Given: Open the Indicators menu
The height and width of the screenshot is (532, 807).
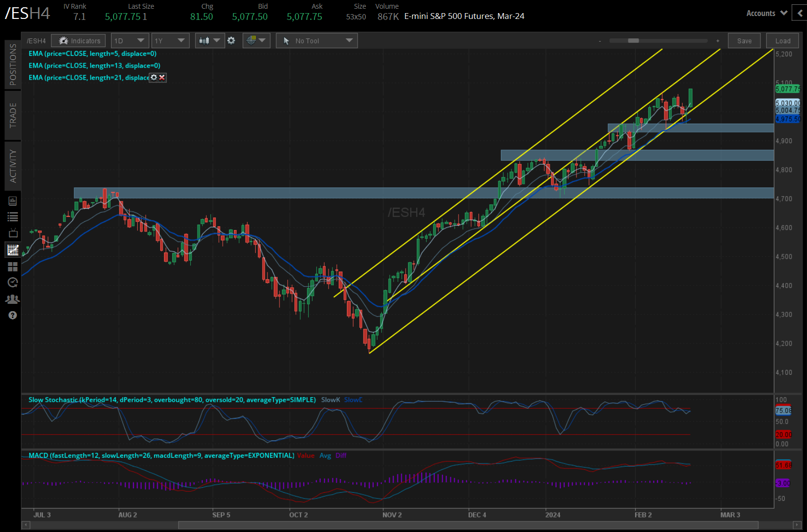Looking at the screenshot, I should coord(78,40).
